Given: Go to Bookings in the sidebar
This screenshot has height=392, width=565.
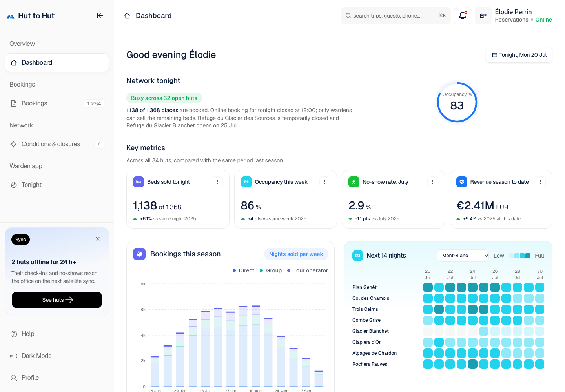Looking at the screenshot, I should [x=57, y=103].
